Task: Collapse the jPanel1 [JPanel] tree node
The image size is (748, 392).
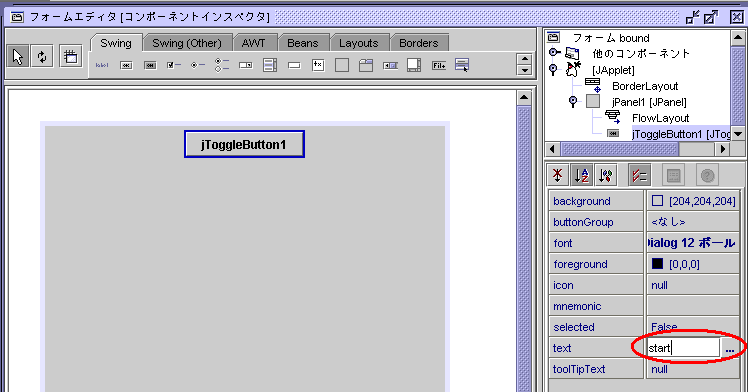Action: (x=573, y=101)
